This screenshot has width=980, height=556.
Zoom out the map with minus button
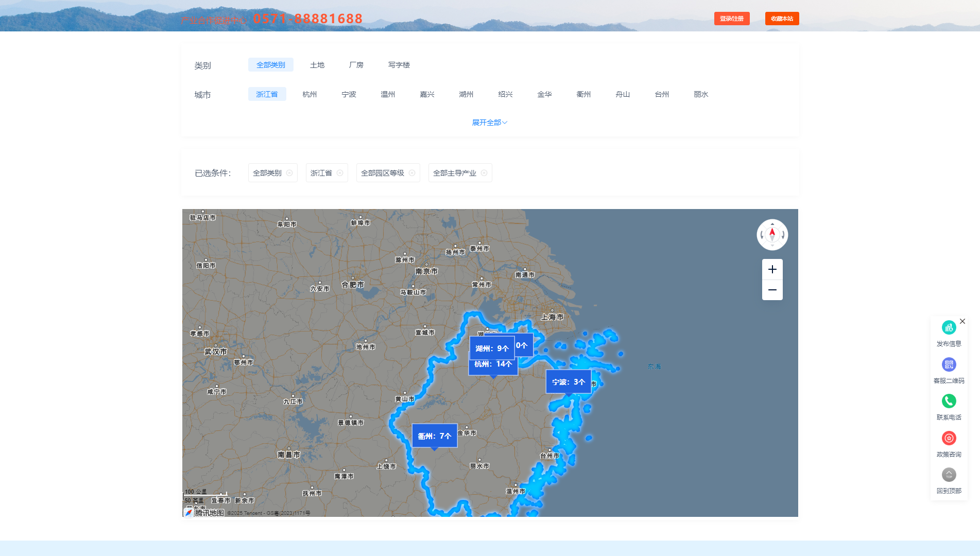tap(772, 290)
